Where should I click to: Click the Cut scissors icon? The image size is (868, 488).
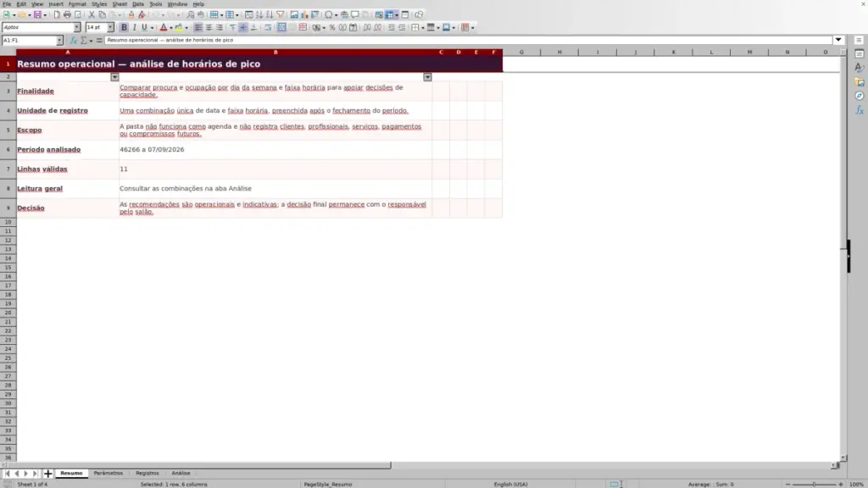(92, 14)
